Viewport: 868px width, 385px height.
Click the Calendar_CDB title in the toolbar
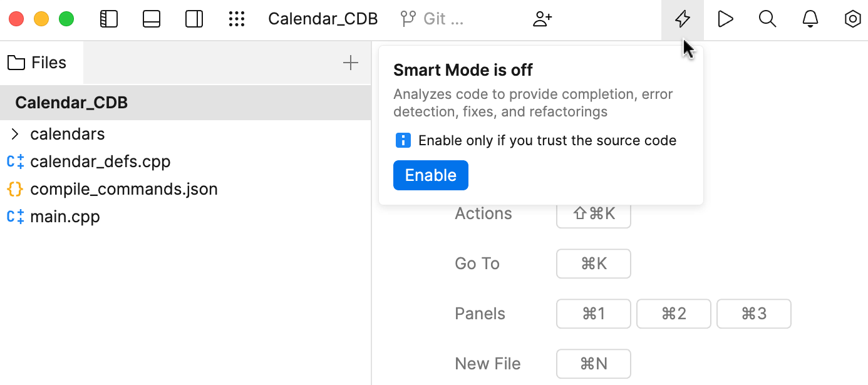(x=323, y=18)
